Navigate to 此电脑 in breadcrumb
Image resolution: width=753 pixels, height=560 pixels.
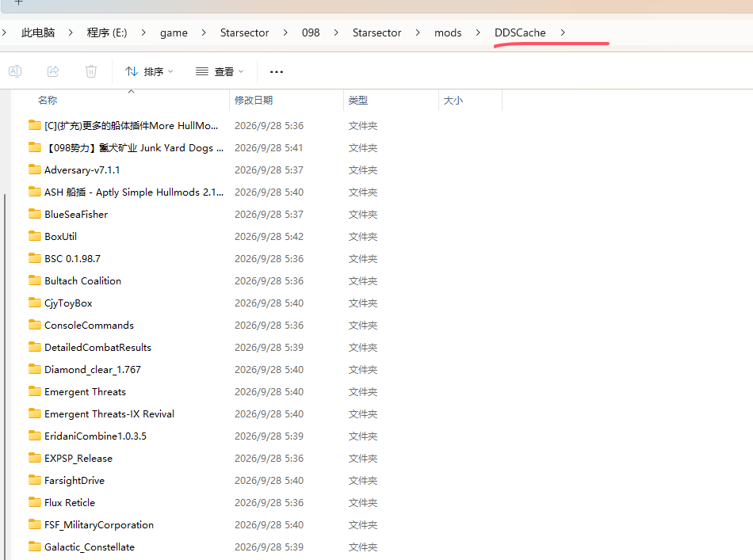tap(38, 32)
